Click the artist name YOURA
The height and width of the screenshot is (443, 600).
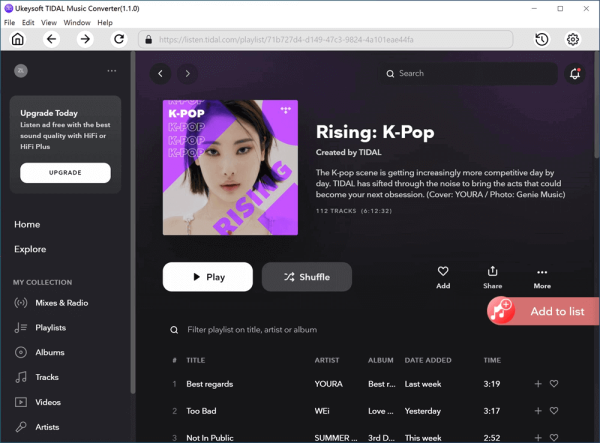[328, 384]
